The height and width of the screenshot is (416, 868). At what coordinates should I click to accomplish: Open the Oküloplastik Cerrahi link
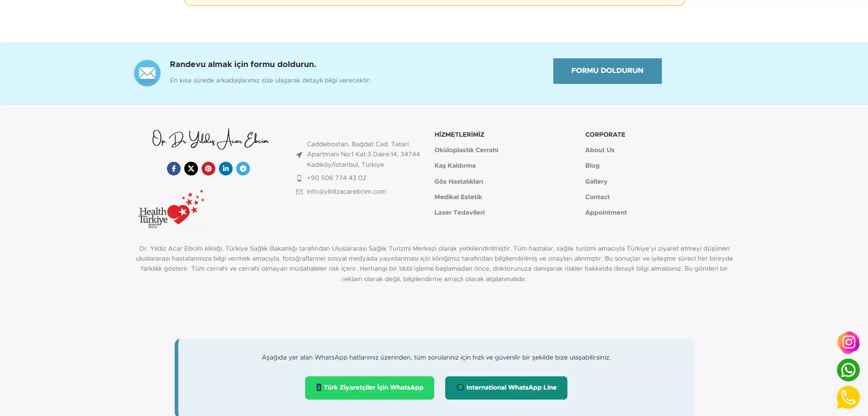click(x=466, y=150)
